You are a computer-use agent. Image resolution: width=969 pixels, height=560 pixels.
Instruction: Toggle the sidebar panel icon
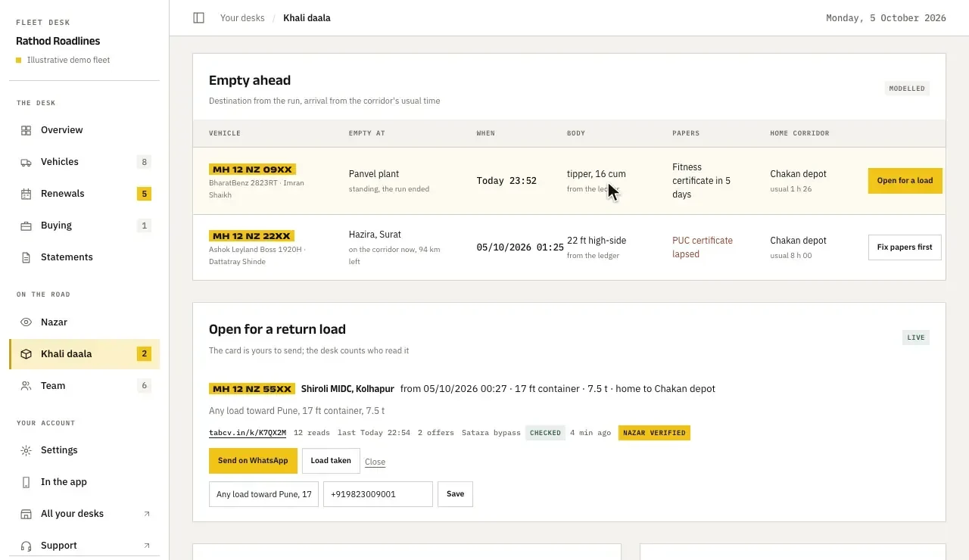(x=198, y=17)
